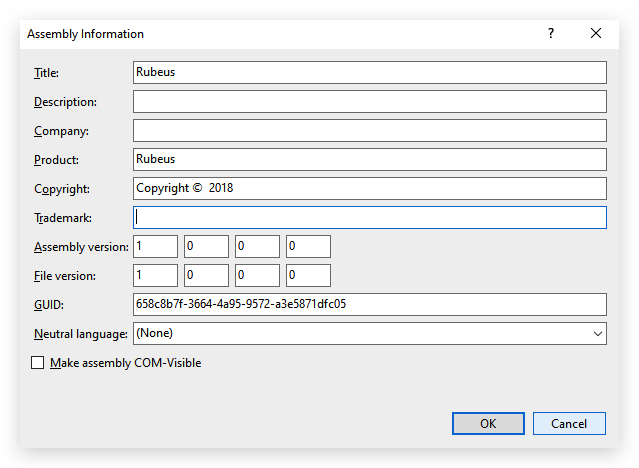The image size is (639, 468).
Task: Edit the Copyright field text
Action: [x=370, y=188]
